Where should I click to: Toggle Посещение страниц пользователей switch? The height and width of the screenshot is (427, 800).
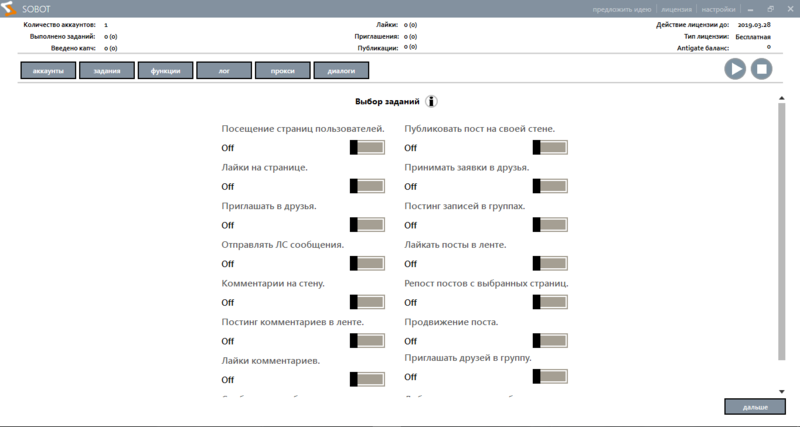click(367, 148)
